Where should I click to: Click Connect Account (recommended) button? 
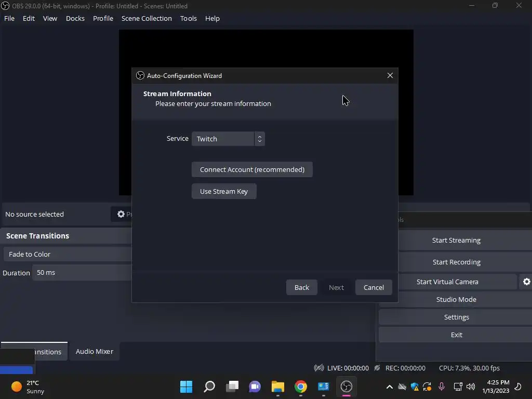pyautogui.click(x=252, y=169)
